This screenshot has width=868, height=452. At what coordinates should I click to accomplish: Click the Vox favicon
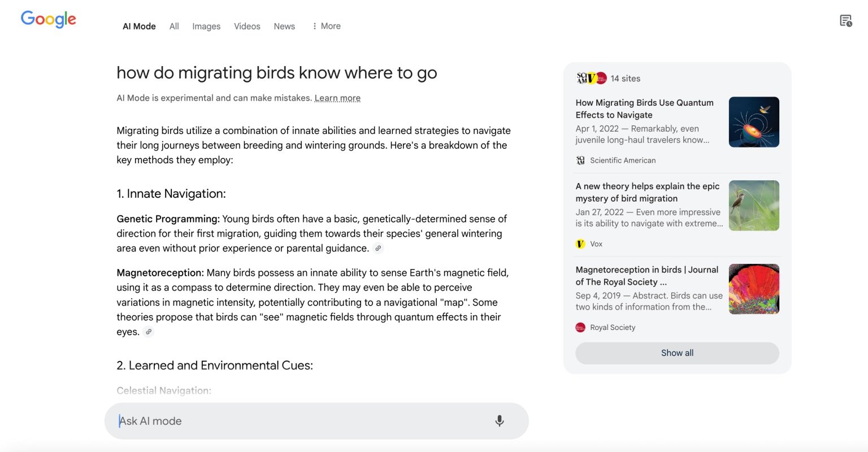[580, 244]
